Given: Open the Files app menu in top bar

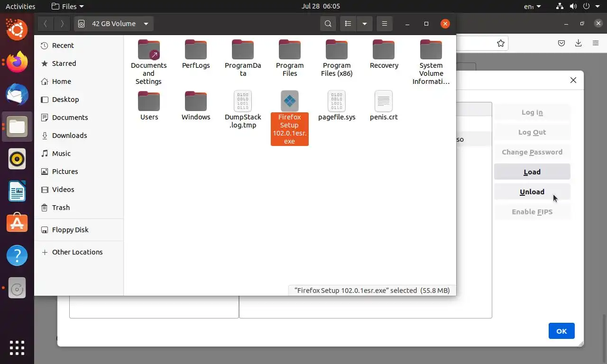Looking at the screenshot, I should 67,6.
